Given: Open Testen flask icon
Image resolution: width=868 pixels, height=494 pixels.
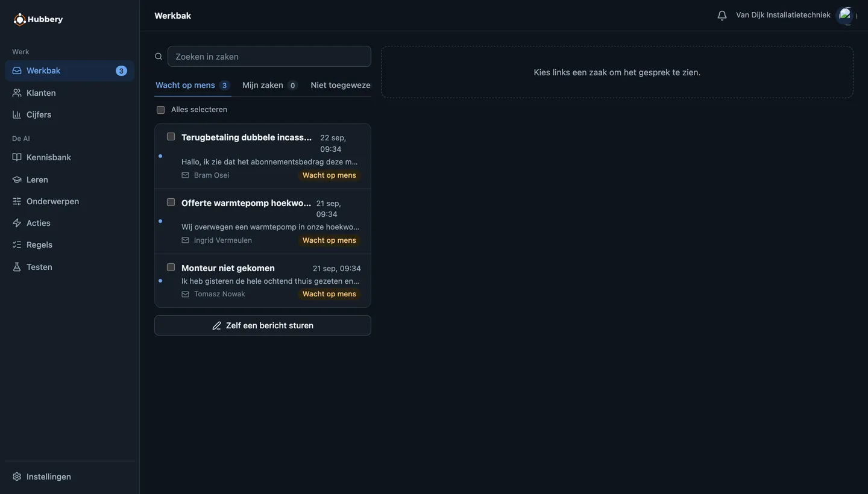Looking at the screenshot, I should [17, 267].
